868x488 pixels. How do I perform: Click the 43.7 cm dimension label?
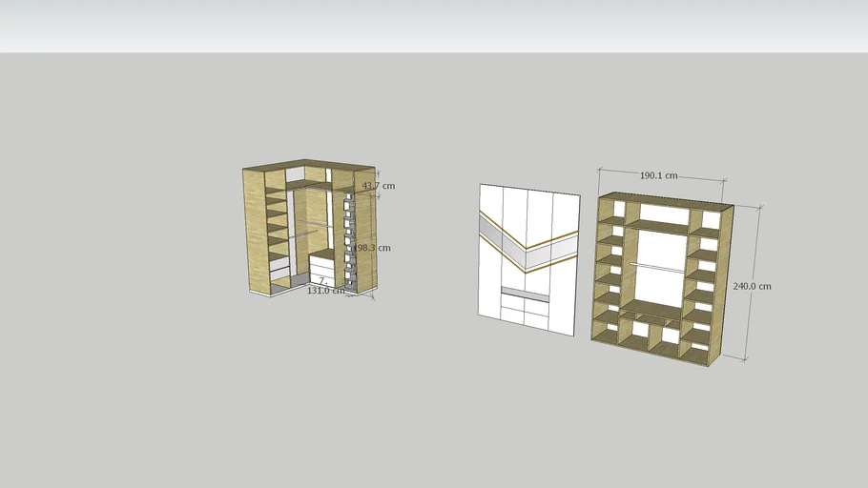(x=379, y=185)
